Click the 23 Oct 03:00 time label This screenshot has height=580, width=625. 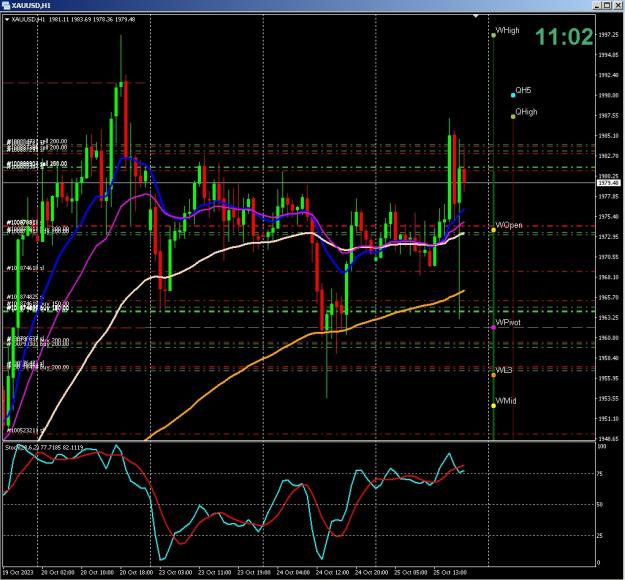coord(175,572)
